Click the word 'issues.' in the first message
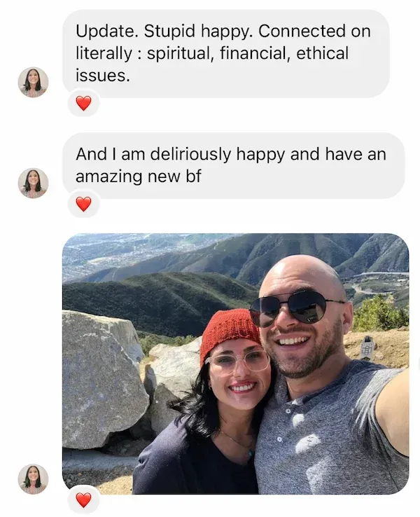 click(x=102, y=75)
